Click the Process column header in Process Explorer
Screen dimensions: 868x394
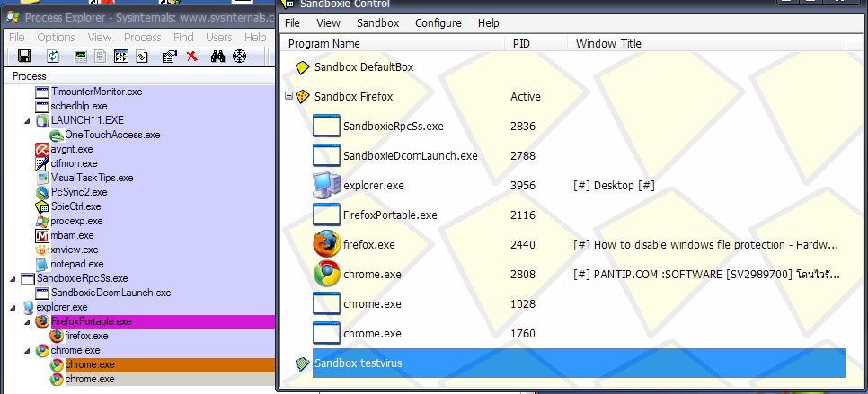tap(140, 76)
